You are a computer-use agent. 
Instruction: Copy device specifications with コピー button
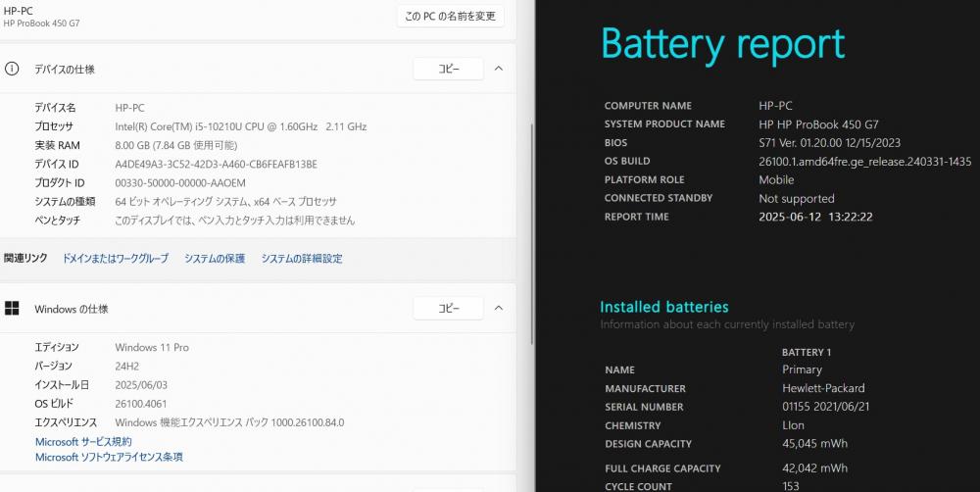[x=448, y=69]
